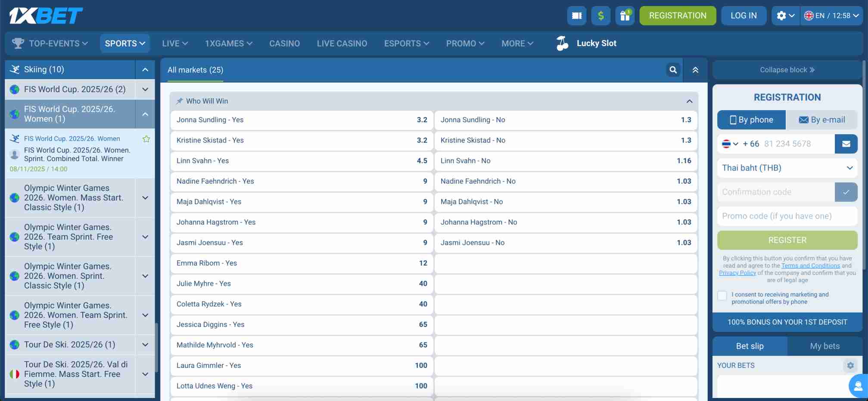Viewport: 868px width, 401px height.
Task: Switch to Bet slip tab
Action: [x=750, y=346]
